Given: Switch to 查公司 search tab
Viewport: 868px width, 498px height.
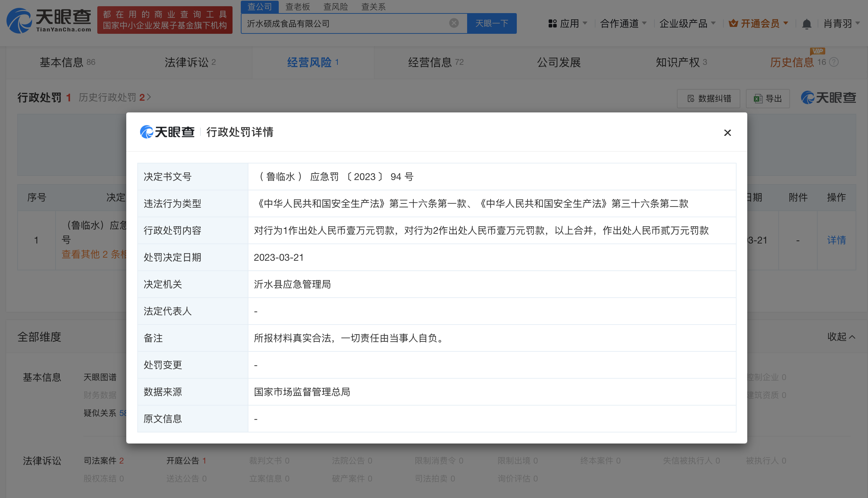Looking at the screenshot, I should [x=260, y=7].
